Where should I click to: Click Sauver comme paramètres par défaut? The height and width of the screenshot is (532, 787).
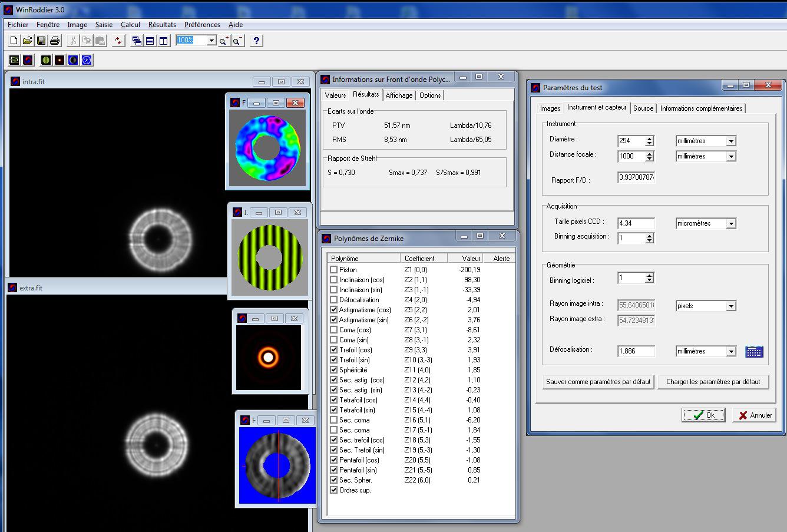point(598,382)
